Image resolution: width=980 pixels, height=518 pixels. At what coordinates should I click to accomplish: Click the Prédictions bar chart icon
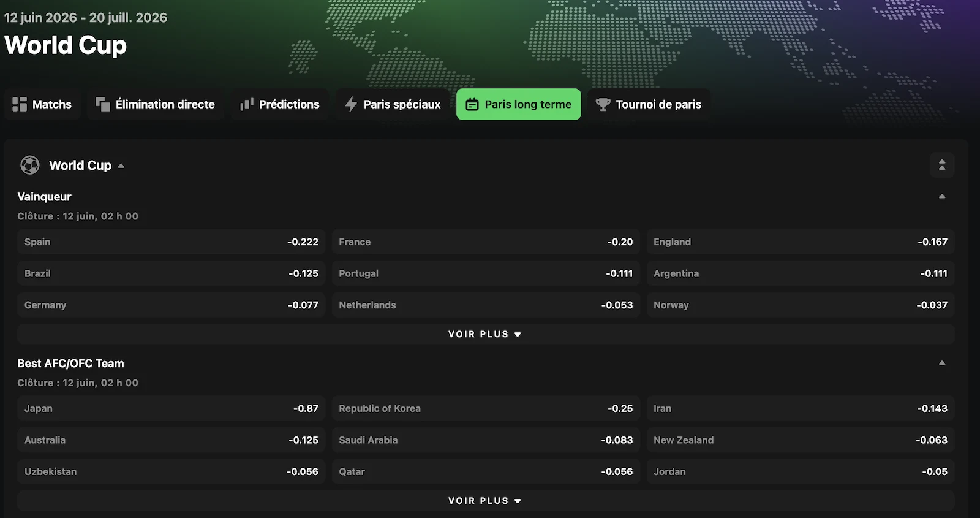246,104
